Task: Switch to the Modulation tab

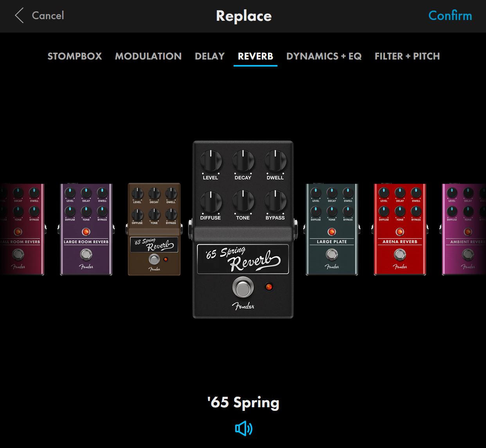Action: click(x=148, y=56)
